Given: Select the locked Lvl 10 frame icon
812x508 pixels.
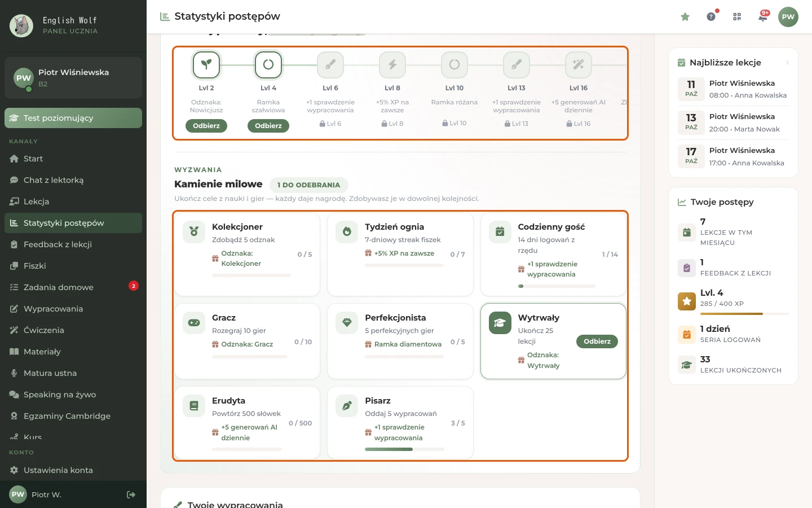Looking at the screenshot, I should click(454, 64).
